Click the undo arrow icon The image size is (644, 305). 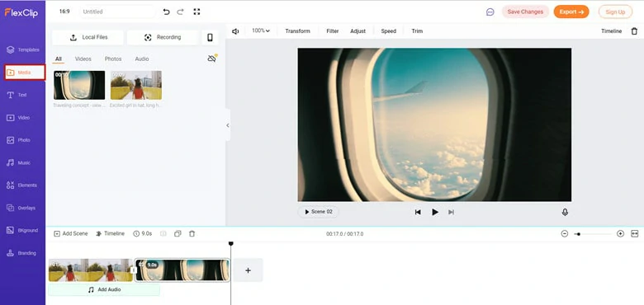(x=166, y=12)
